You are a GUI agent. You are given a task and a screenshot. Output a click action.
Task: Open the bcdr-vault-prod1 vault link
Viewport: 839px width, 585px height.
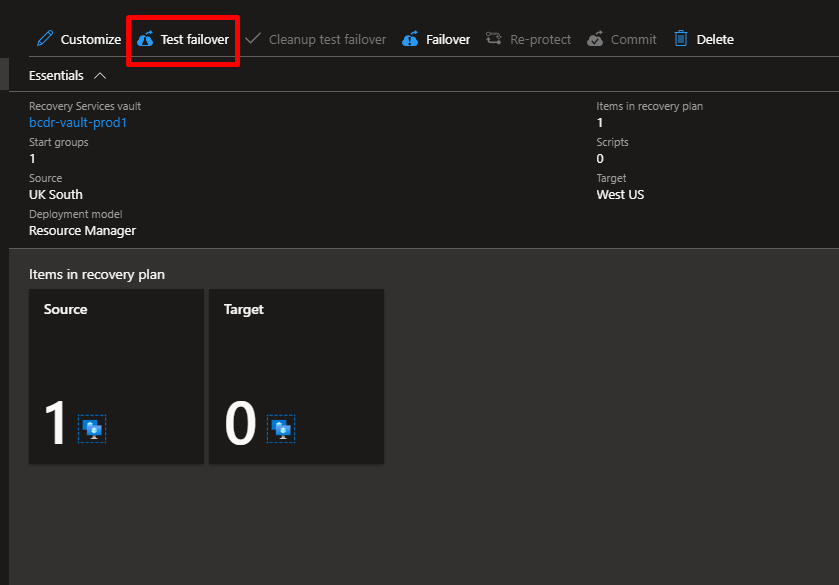point(78,123)
